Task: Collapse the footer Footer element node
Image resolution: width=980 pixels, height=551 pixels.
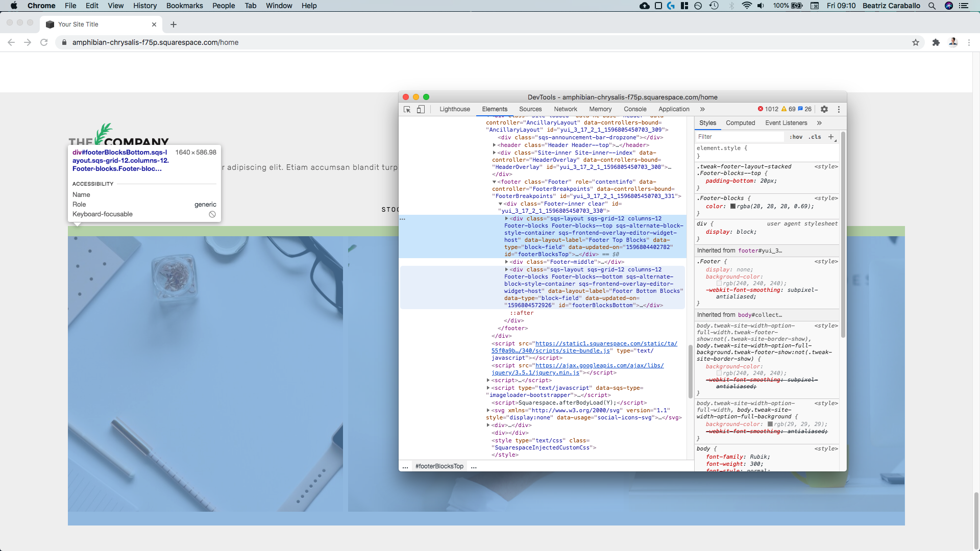Action: tap(494, 182)
